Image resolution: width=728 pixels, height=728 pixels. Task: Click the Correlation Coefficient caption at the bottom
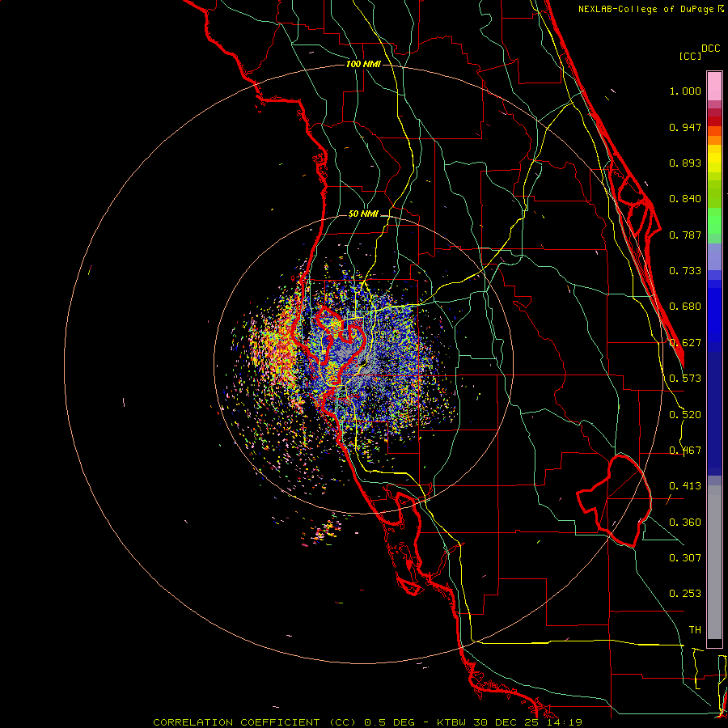[x=367, y=722]
